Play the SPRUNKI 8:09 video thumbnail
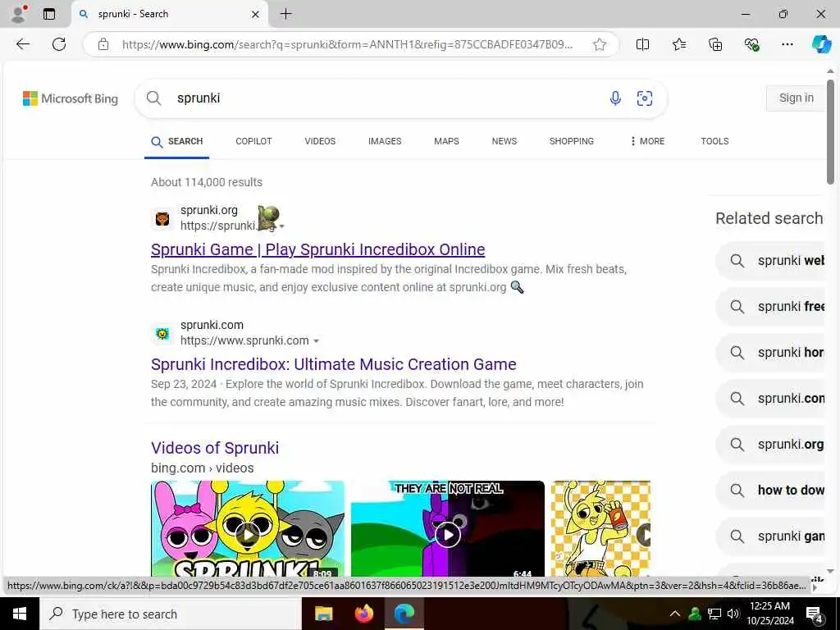The image size is (840, 630). pos(248,529)
